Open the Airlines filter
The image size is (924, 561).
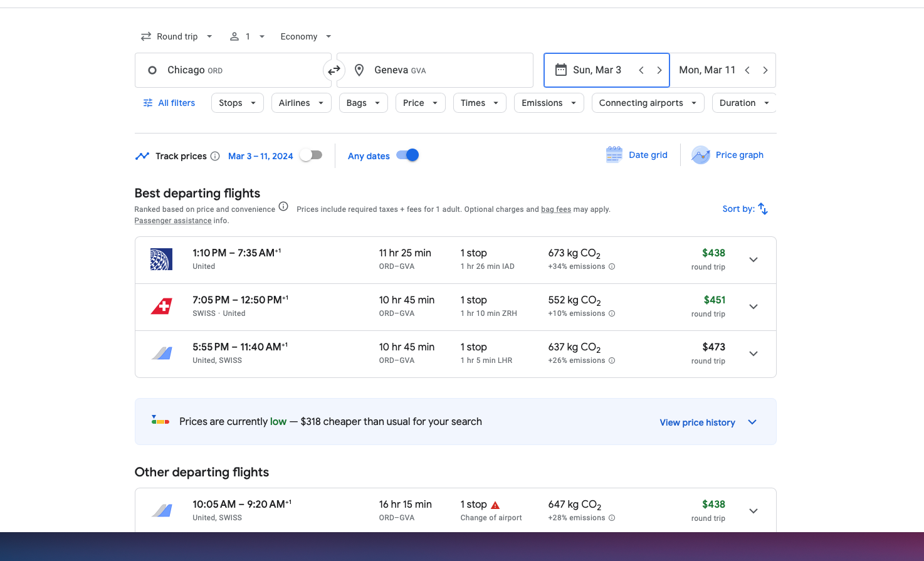(x=301, y=103)
